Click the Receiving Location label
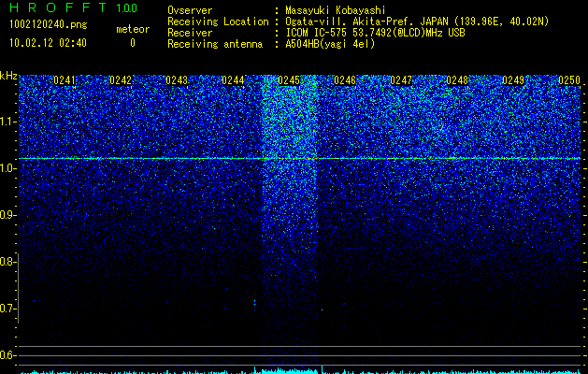 218,22
